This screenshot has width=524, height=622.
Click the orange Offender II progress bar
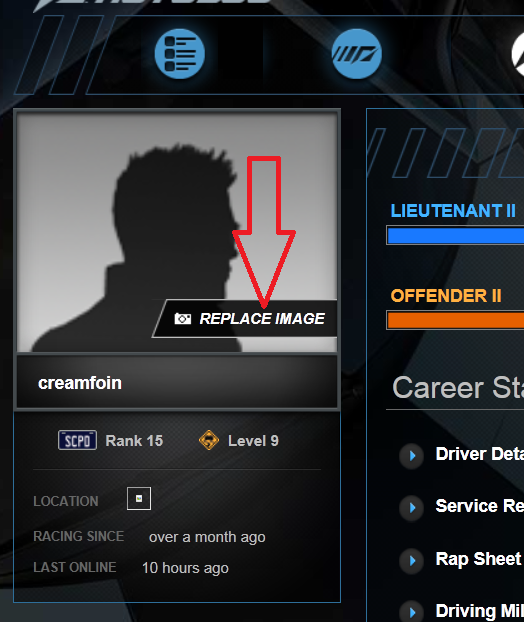(x=455, y=320)
